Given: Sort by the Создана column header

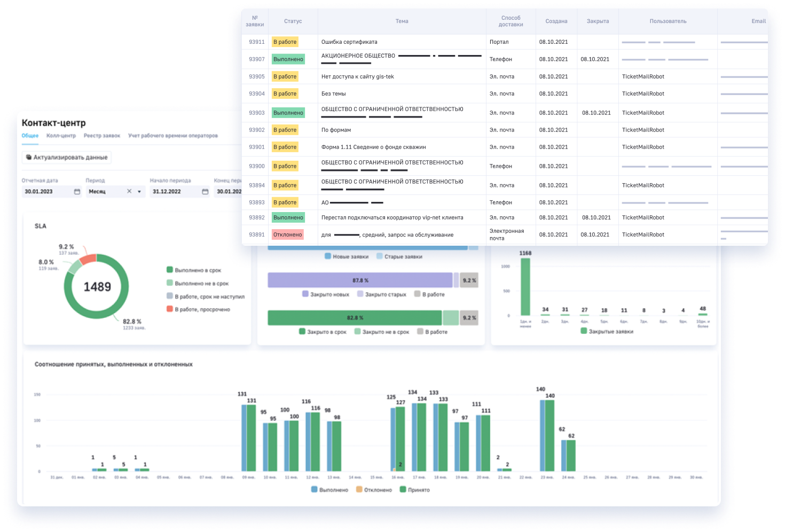Looking at the screenshot, I should coord(556,21).
